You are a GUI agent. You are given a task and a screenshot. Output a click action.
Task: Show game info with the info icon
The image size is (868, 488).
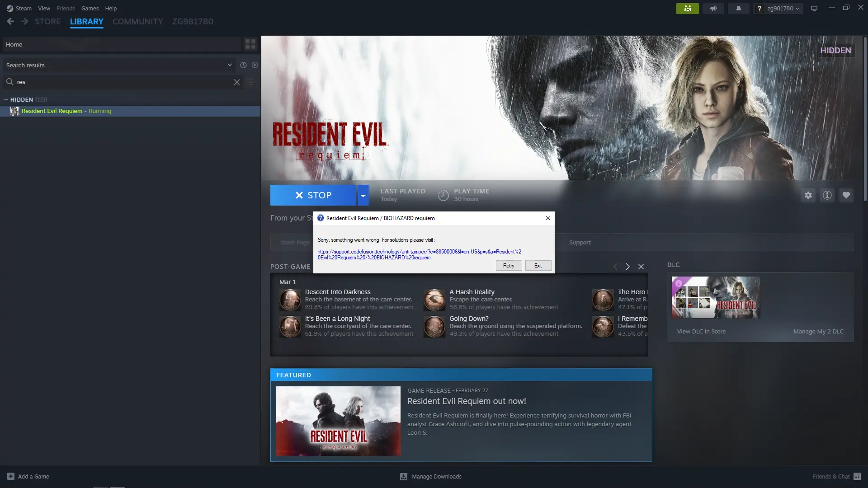click(827, 195)
